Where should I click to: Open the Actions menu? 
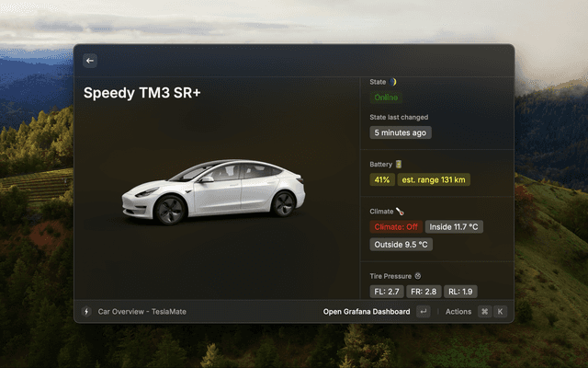pyautogui.click(x=458, y=312)
